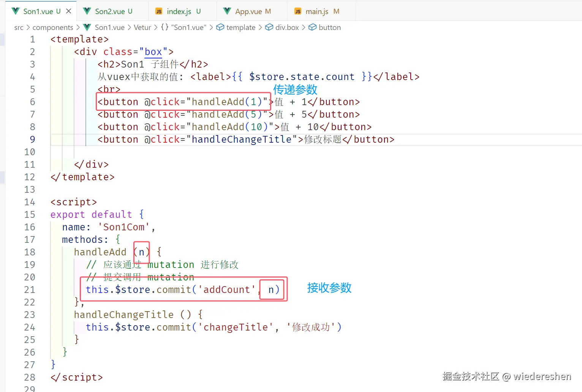Click the Vue icon on Son2.vue tab

(x=87, y=11)
